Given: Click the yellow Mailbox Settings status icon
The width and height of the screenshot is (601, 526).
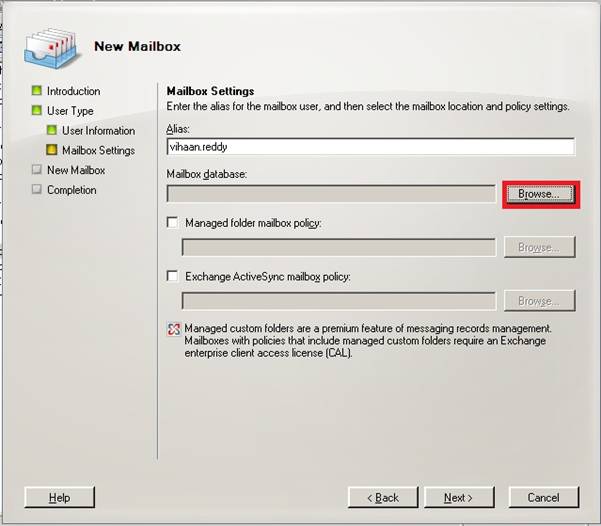Looking at the screenshot, I should [x=52, y=150].
